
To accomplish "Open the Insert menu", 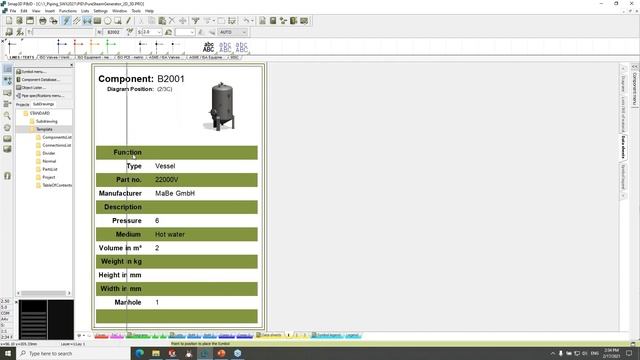I will click(50, 11).
